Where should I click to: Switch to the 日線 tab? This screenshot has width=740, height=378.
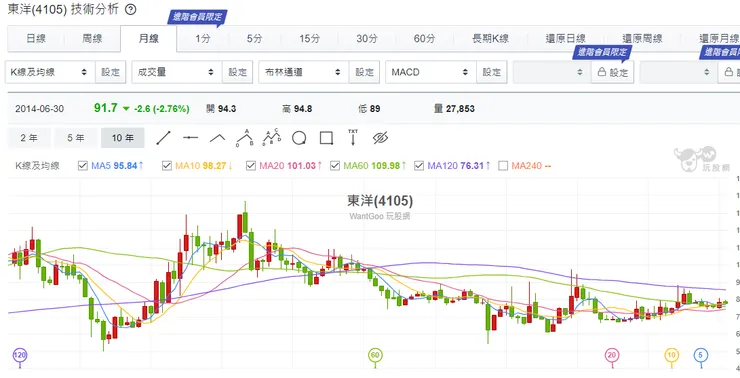36,39
